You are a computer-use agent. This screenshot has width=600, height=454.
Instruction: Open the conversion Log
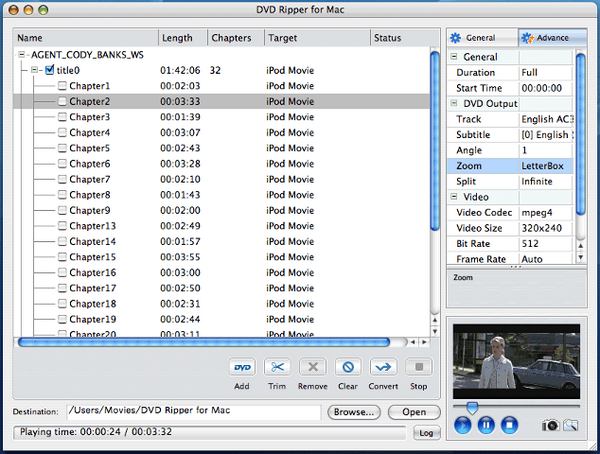pyautogui.click(x=426, y=433)
